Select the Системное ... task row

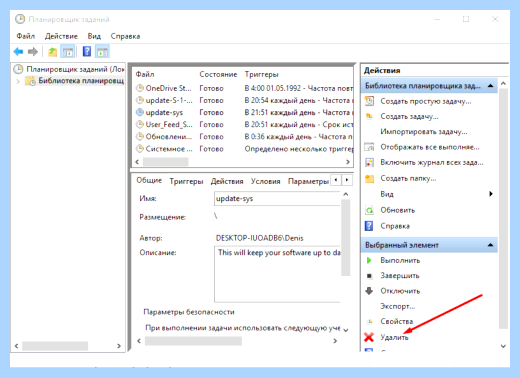[243, 149]
